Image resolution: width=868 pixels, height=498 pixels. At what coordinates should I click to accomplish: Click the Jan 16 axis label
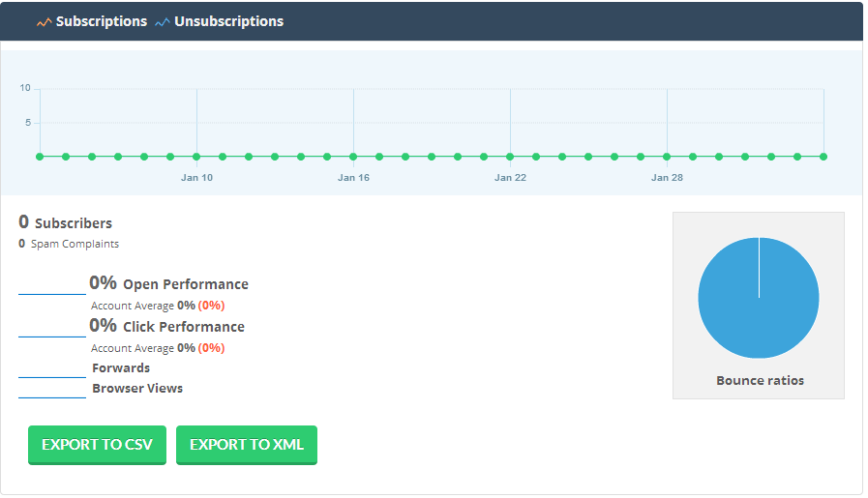(353, 178)
